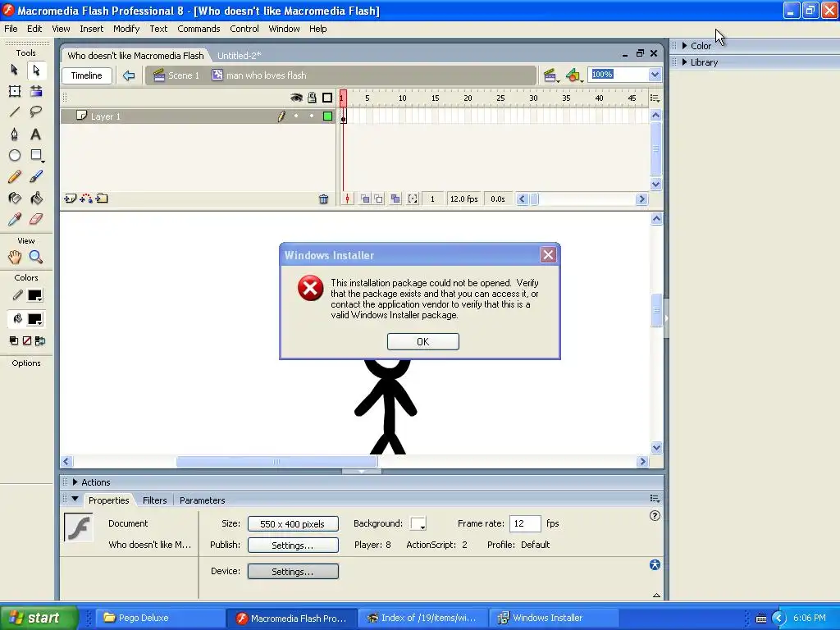Select the Subselection tool
Viewport: 840px width, 630px height.
click(36, 71)
